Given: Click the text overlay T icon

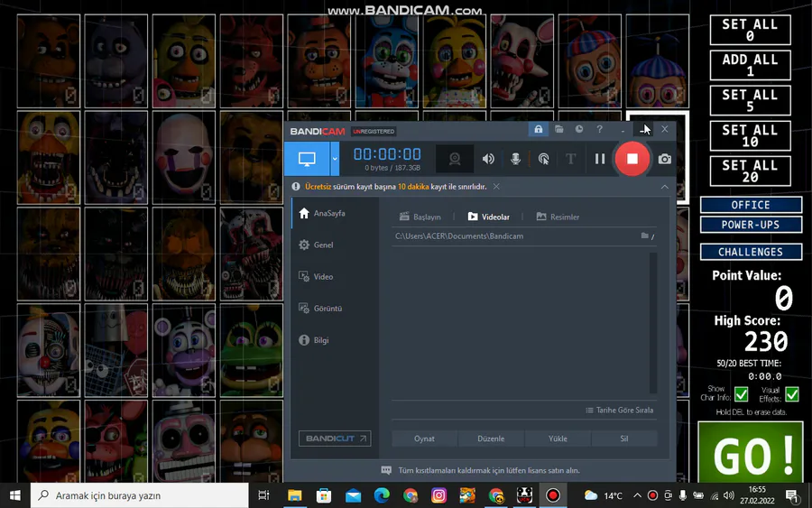Looking at the screenshot, I should [x=571, y=159].
